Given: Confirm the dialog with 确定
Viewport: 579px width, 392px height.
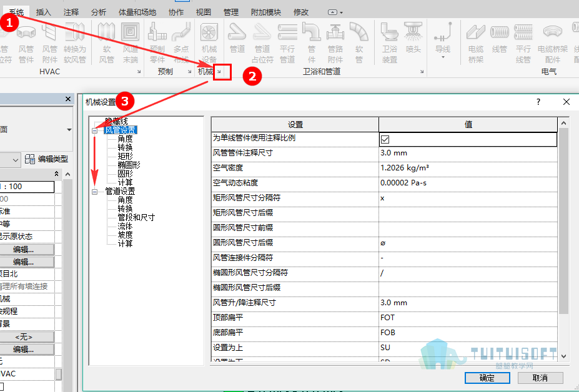Looking at the screenshot, I should point(487,378).
